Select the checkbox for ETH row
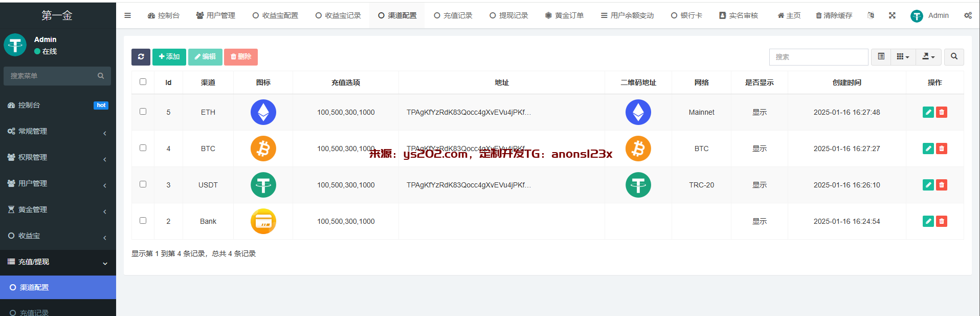The width and height of the screenshot is (980, 316). pos(143,112)
